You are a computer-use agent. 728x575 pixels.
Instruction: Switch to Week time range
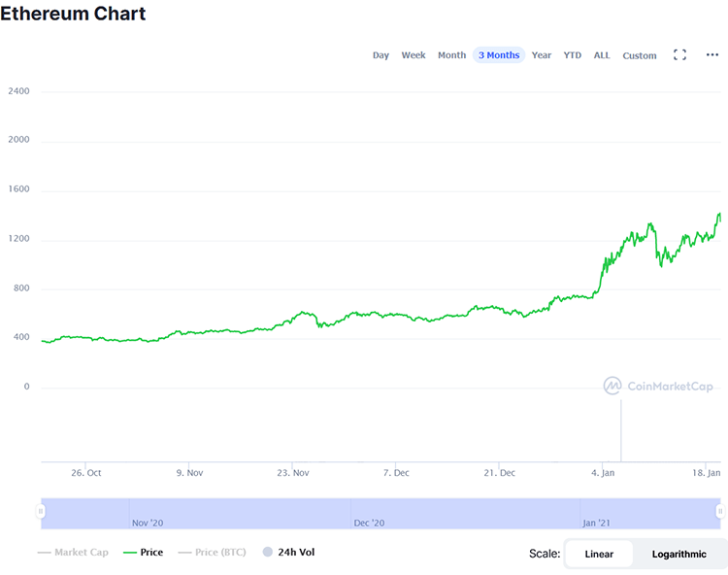pyautogui.click(x=414, y=55)
